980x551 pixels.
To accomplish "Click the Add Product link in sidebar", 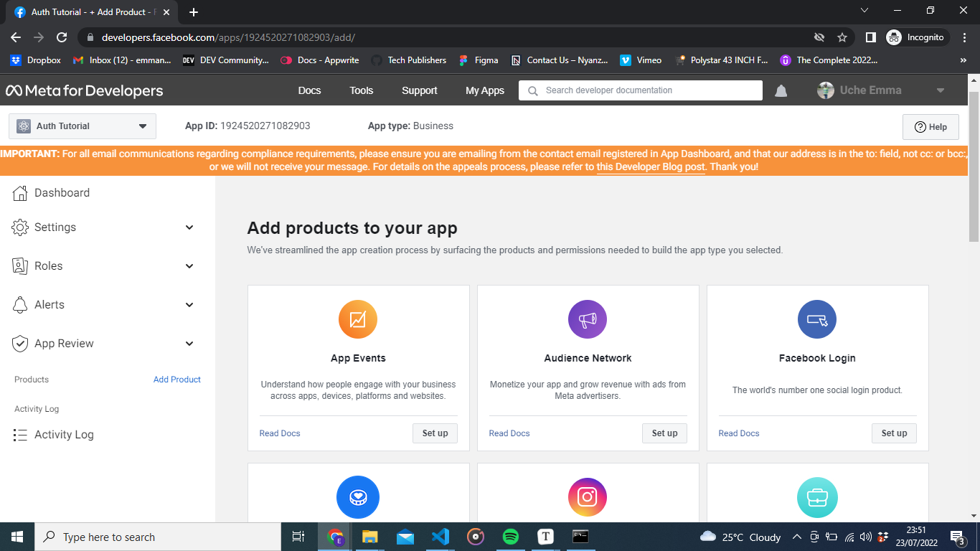I will (177, 380).
